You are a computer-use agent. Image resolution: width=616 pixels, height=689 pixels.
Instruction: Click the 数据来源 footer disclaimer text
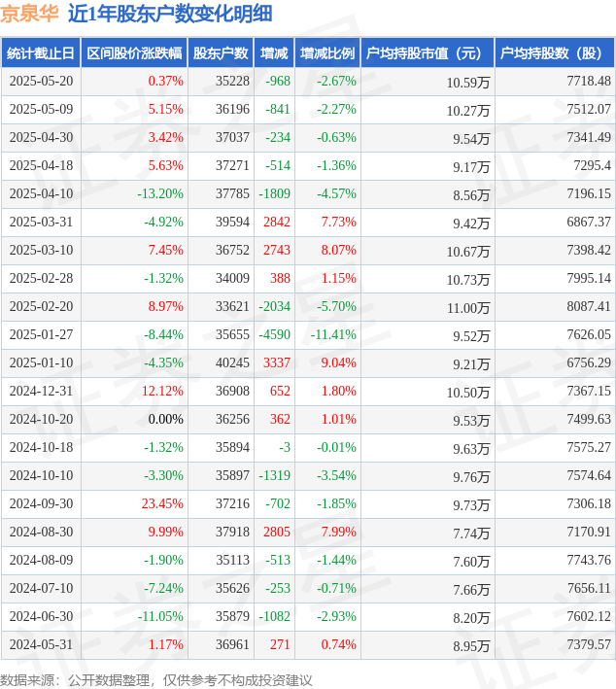156,680
